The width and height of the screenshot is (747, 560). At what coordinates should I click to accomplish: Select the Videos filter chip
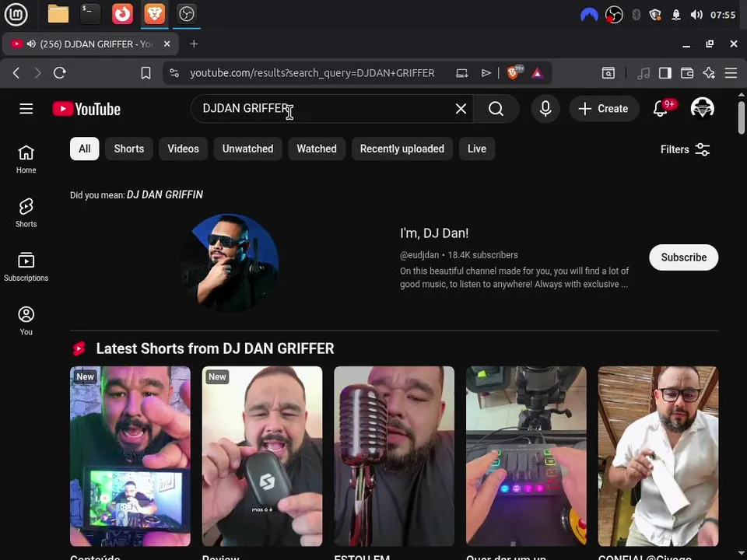click(183, 149)
